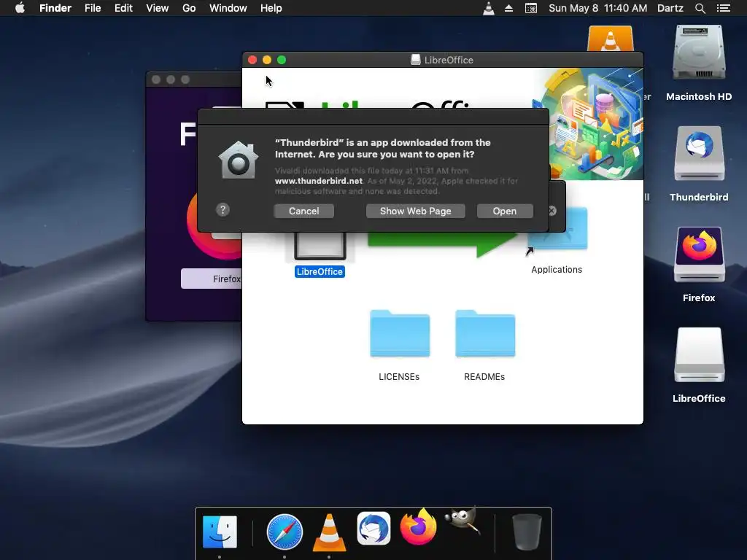The image size is (747, 560).
Task: Open Apple menu
Action: (x=20, y=8)
